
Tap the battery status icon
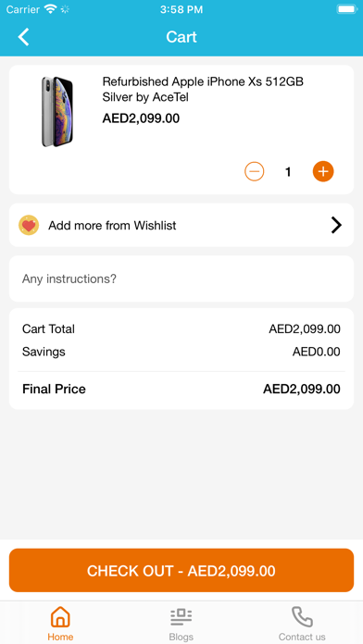[x=347, y=9]
